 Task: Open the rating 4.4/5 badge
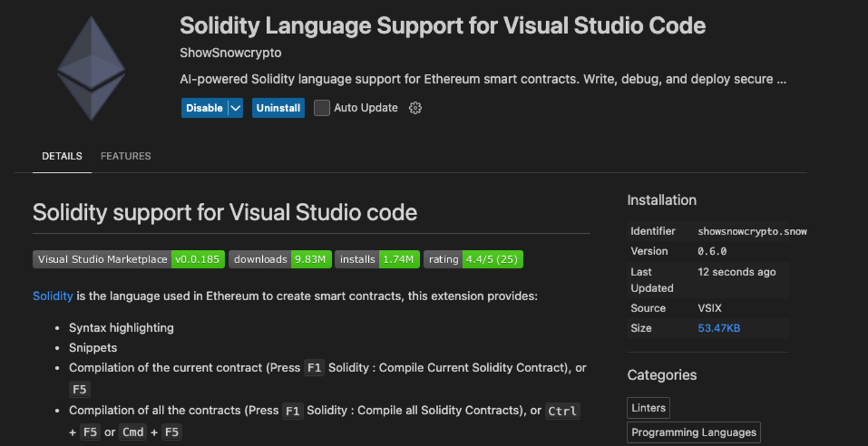tap(472, 259)
